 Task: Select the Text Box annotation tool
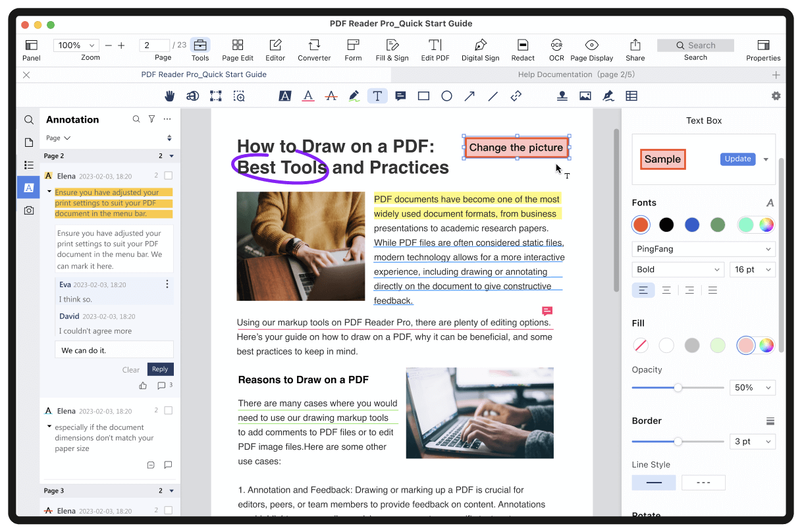pyautogui.click(x=377, y=96)
